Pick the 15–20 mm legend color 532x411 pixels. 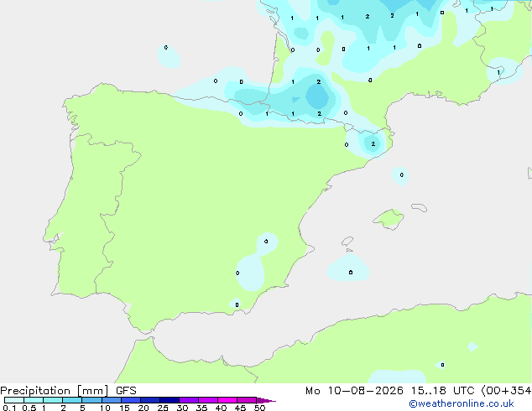[x=131, y=400]
